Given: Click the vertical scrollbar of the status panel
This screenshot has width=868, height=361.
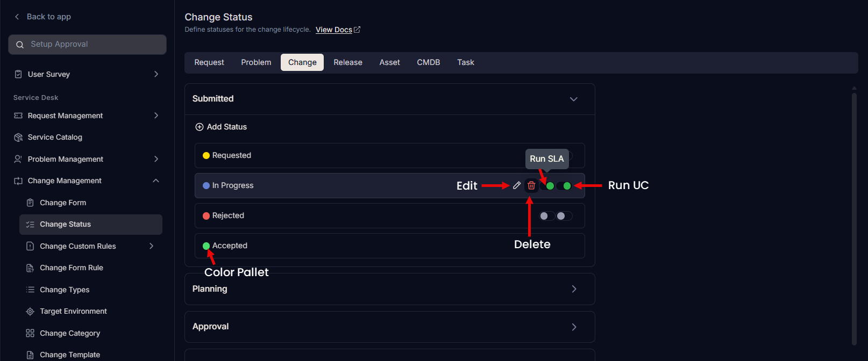Looking at the screenshot, I should [854, 219].
